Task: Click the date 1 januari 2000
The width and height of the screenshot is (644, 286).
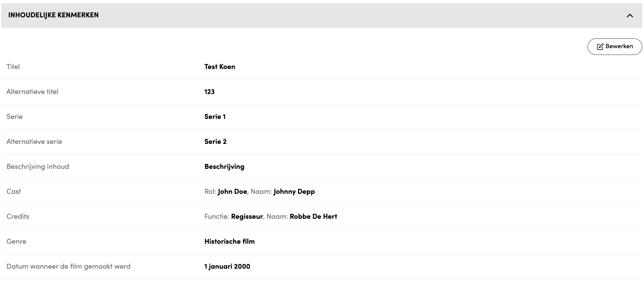Action: [x=227, y=266]
